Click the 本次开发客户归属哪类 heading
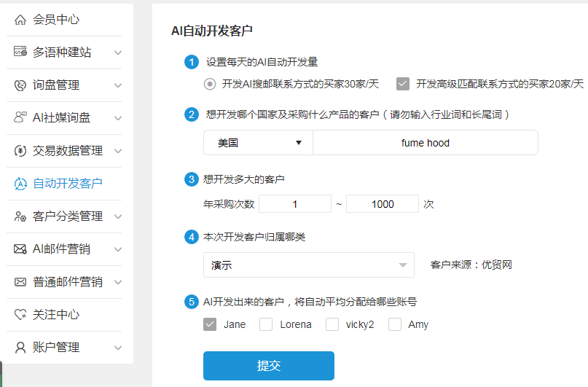 [254, 237]
